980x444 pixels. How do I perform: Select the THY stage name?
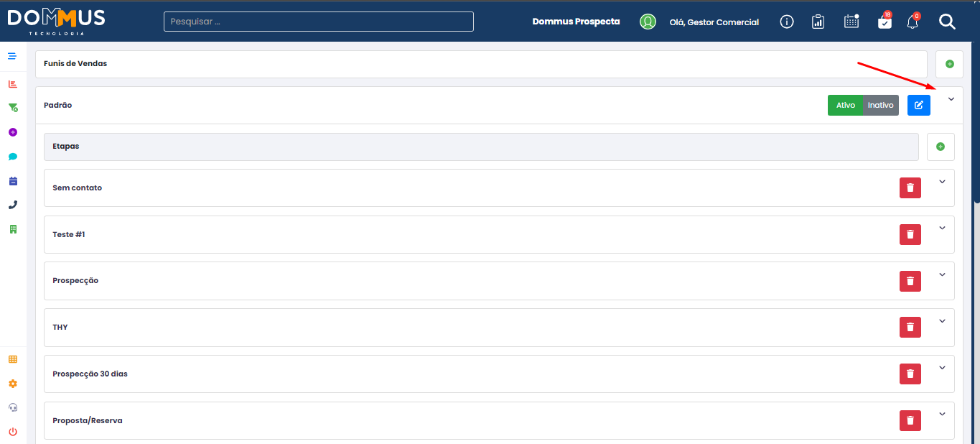pyautogui.click(x=60, y=328)
